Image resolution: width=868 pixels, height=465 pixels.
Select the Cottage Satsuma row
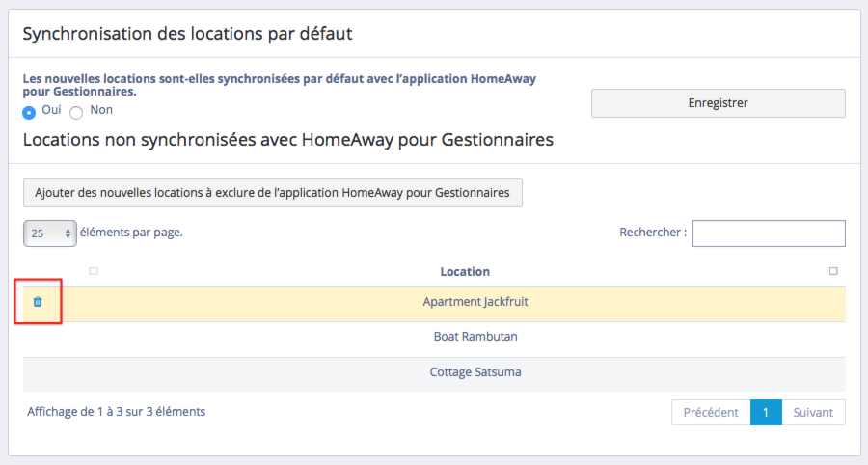(475, 372)
